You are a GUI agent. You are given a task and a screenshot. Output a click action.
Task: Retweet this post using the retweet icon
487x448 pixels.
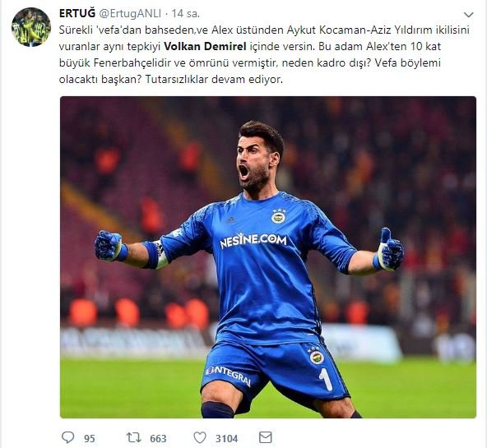134,437
